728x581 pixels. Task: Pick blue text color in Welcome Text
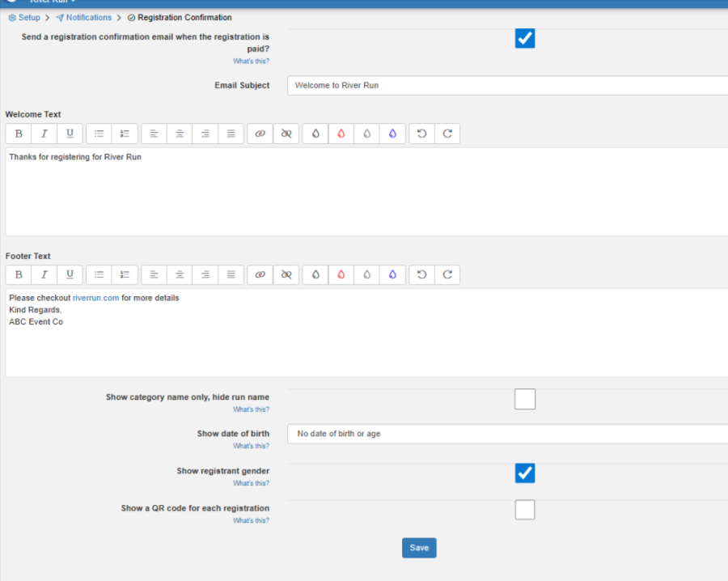click(392, 134)
